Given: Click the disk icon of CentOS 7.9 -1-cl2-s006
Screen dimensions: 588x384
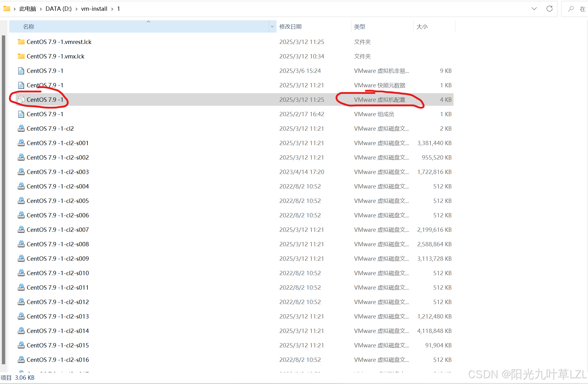Looking at the screenshot, I should tap(21, 215).
